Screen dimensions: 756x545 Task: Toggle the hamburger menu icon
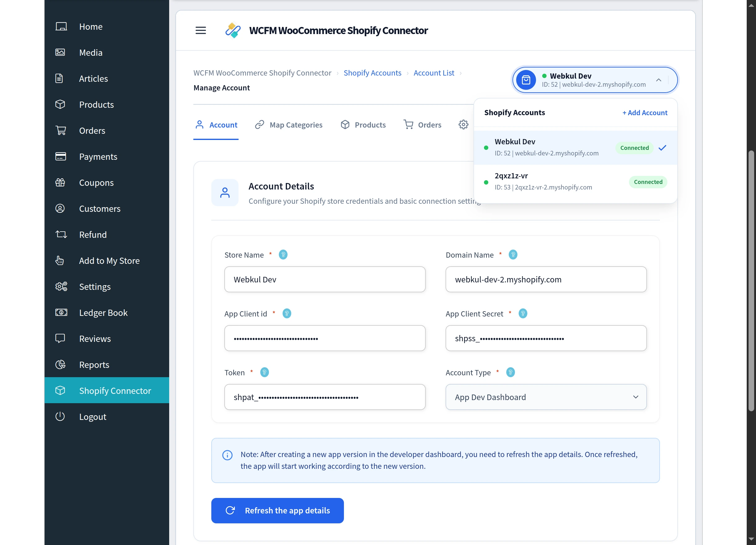(201, 30)
